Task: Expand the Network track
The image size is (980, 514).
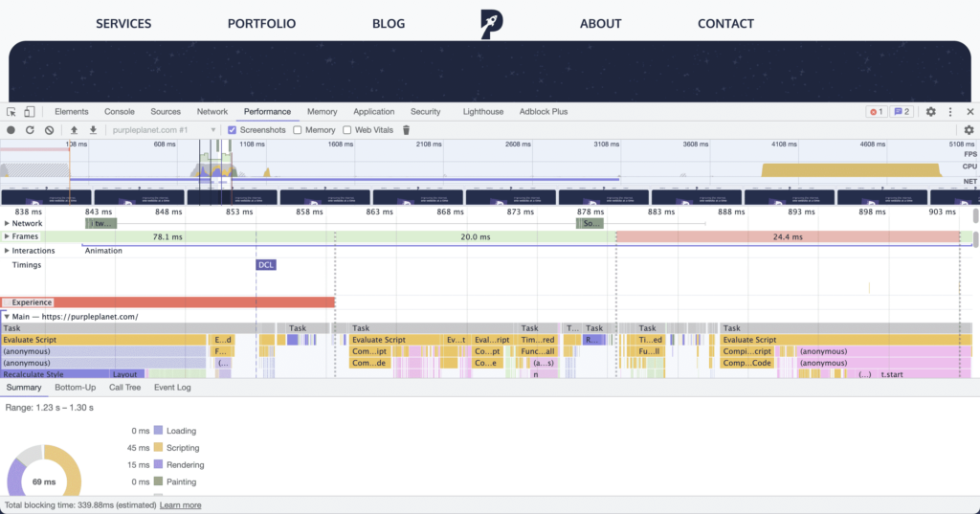Action: click(7, 223)
